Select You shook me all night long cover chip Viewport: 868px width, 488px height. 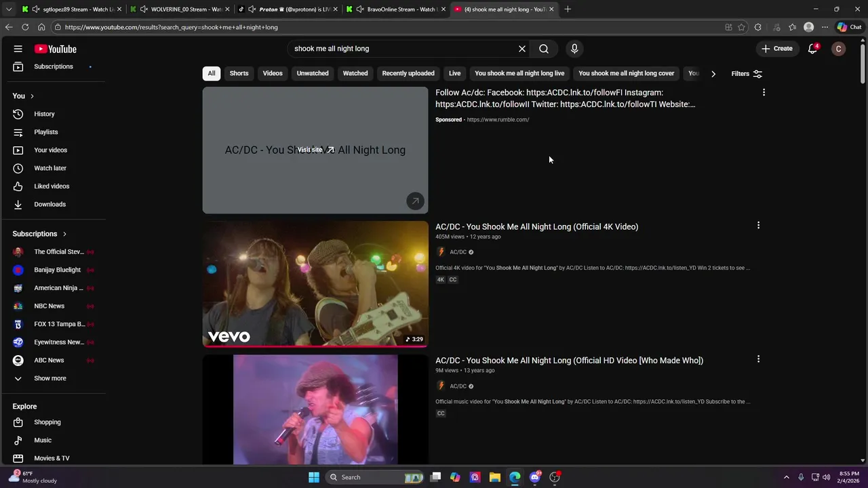coord(627,73)
